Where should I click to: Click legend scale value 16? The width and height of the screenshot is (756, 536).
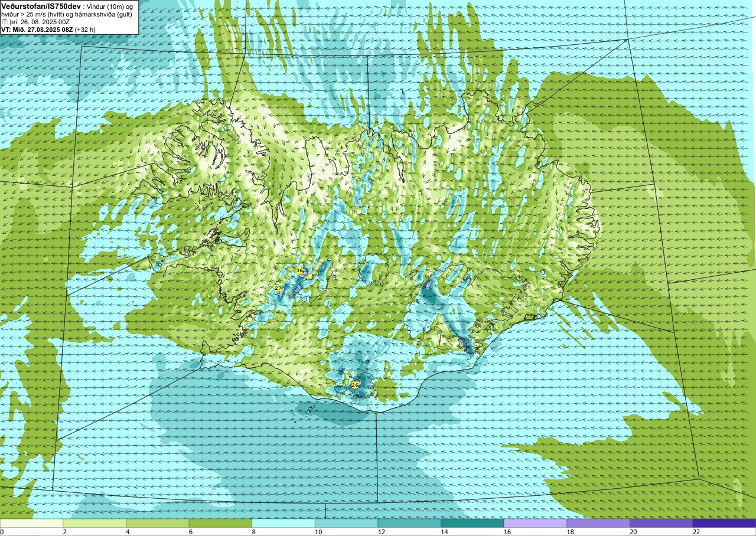pos(507,532)
